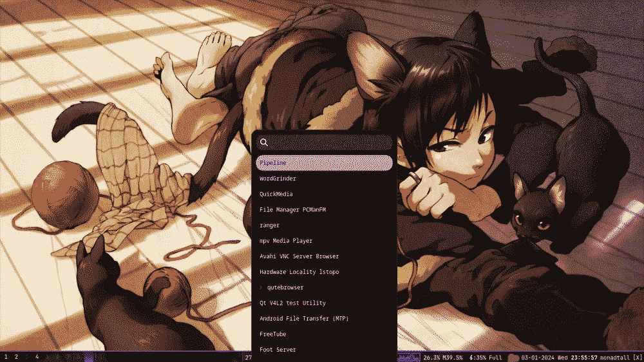Screen dimensions: 644x362
Task: Switch to workspace 1 in the bar
Action: tap(6, 357)
